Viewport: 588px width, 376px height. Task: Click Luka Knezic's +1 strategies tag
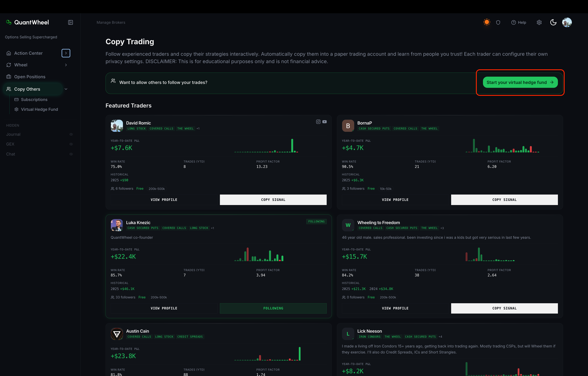pyautogui.click(x=213, y=228)
